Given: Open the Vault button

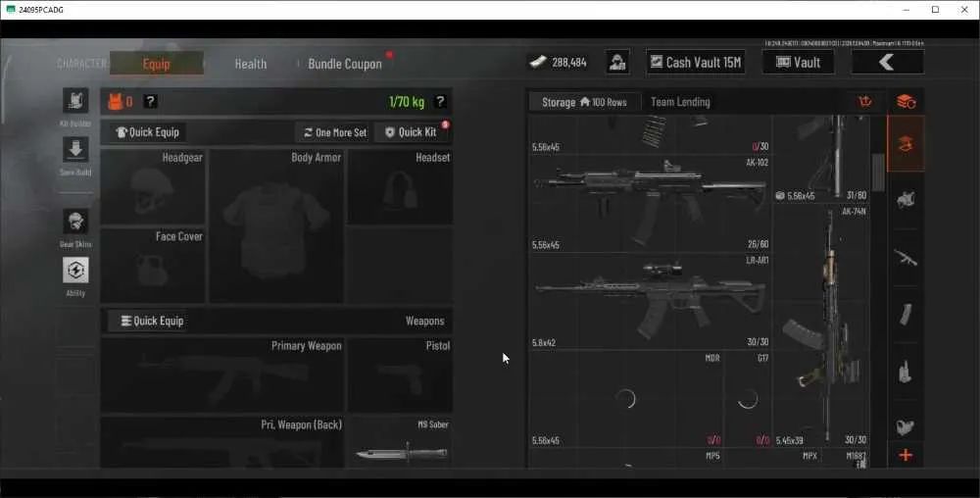Looking at the screenshot, I should tap(798, 62).
